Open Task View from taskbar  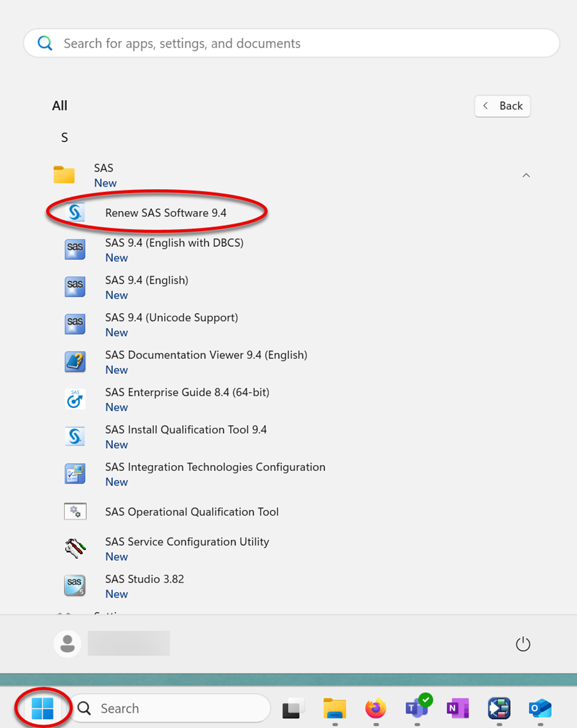pos(294,708)
